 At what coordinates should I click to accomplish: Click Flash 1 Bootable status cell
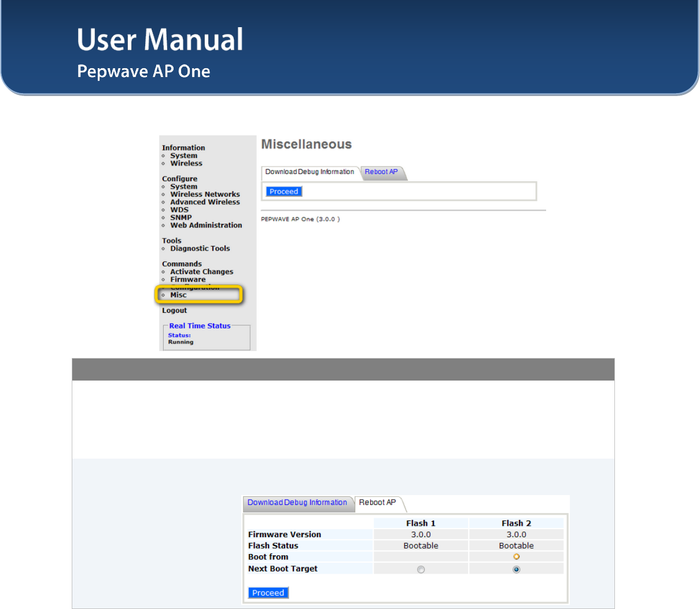click(421, 546)
